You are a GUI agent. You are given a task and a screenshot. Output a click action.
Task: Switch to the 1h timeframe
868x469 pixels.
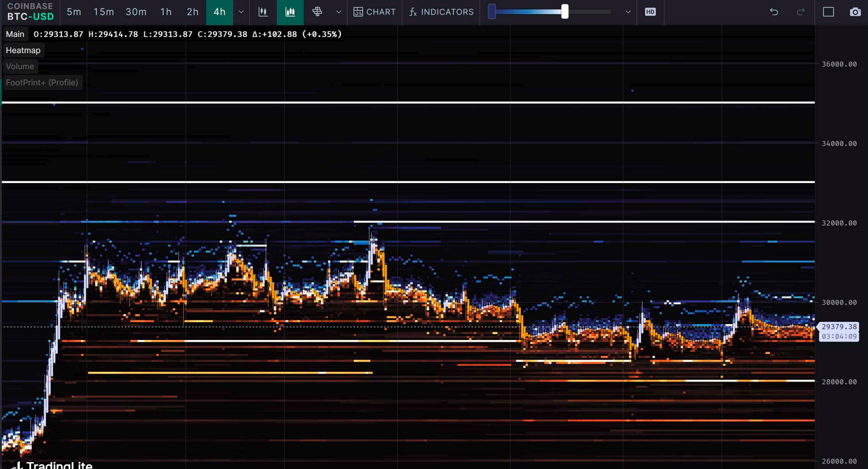tap(166, 12)
